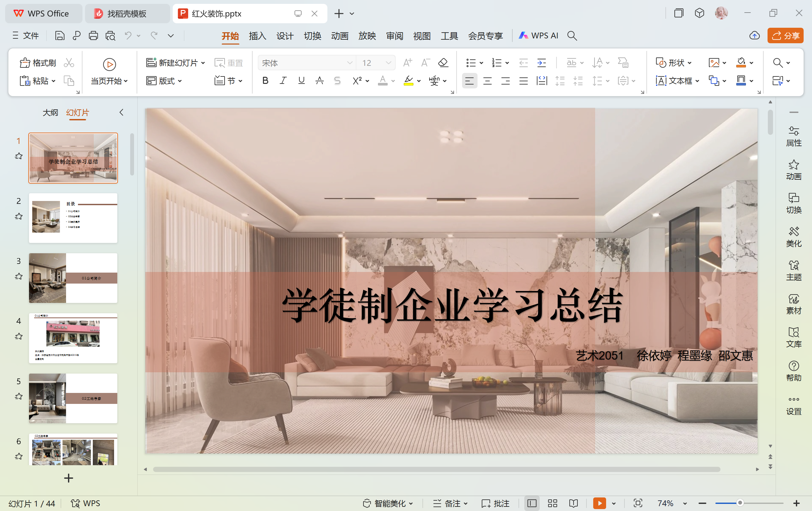Select slide 4 thumbnail with storefront photo
The image size is (812, 511).
click(73, 338)
